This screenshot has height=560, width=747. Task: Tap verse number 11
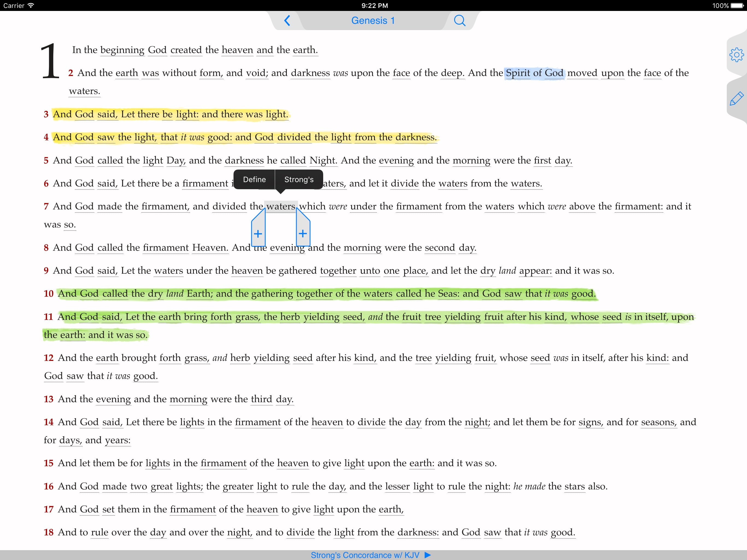(x=49, y=317)
